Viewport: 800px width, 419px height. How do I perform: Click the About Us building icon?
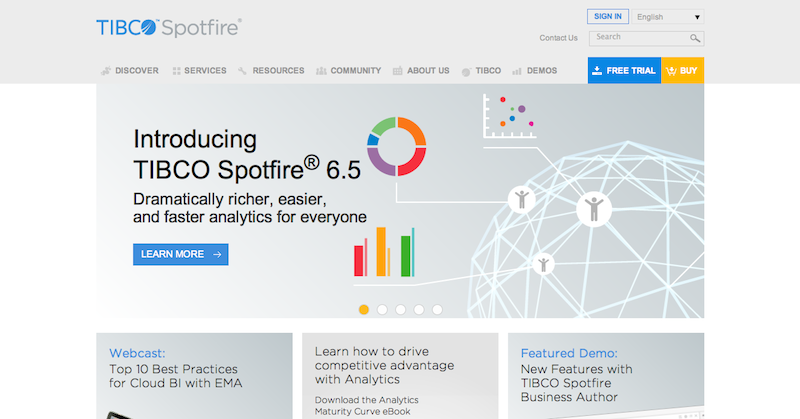click(397, 71)
